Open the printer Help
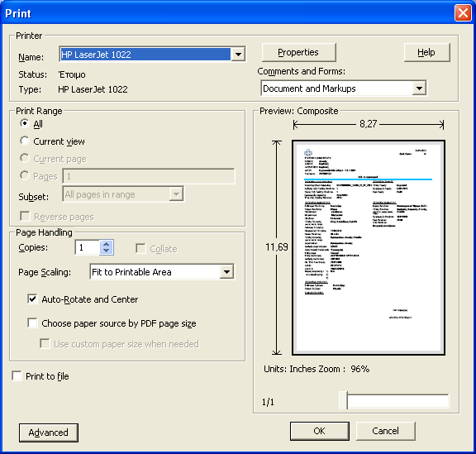This screenshot has height=454, width=476. pos(426,52)
